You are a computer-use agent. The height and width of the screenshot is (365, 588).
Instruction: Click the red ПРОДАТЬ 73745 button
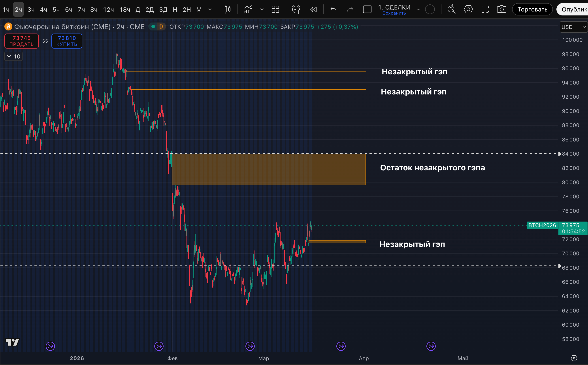click(21, 41)
